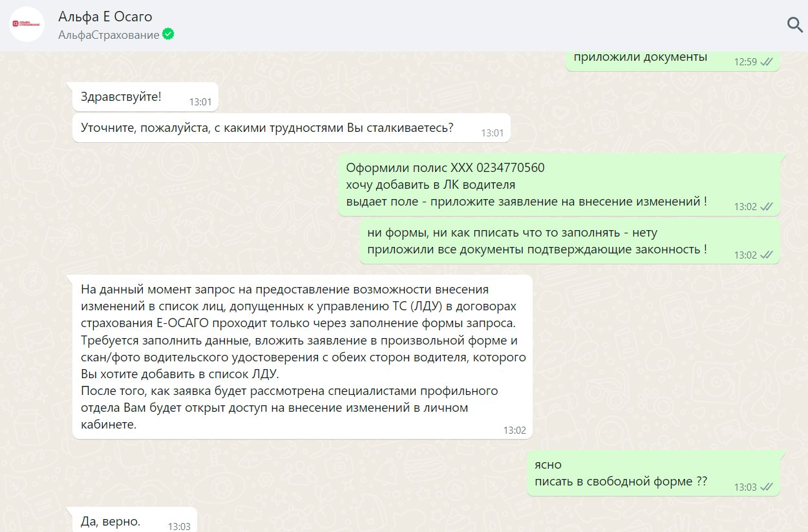The height and width of the screenshot is (532, 808).
Task: Click read-receipt checkmarks on the 12:59 message
Action: [767, 61]
